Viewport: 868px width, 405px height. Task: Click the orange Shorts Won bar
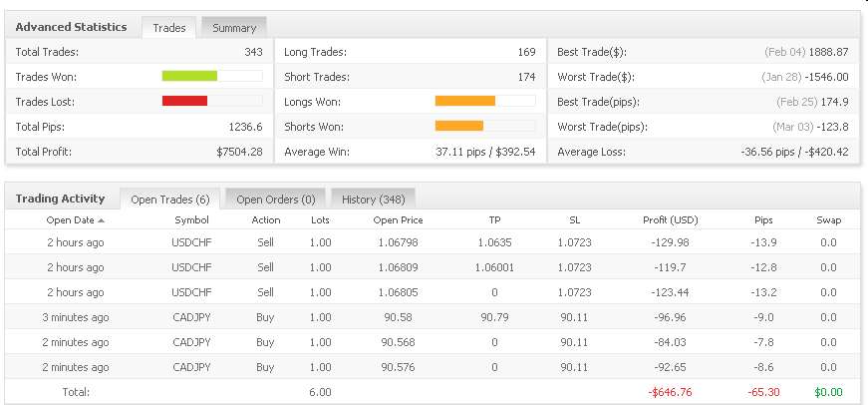(x=459, y=126)
